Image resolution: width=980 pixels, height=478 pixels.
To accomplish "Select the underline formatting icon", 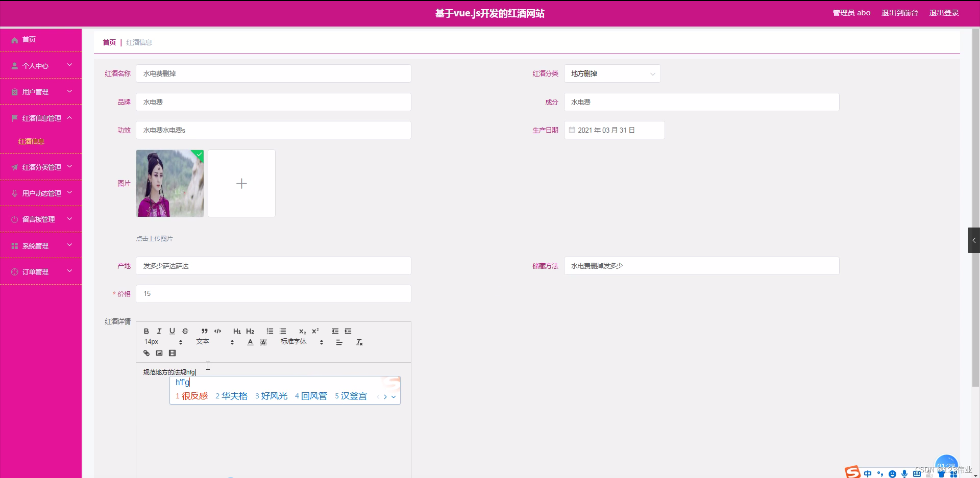I will [x=172, y=331].
